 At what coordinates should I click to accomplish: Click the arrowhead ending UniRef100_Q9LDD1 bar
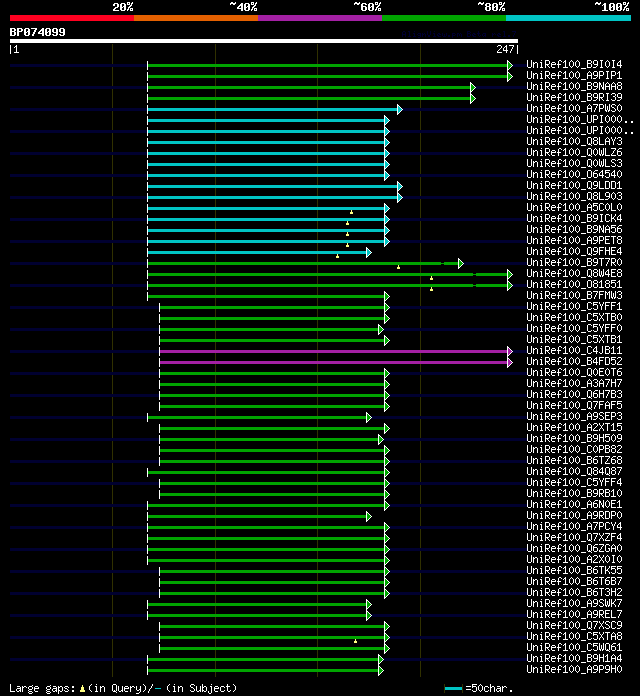click(400, 186)
